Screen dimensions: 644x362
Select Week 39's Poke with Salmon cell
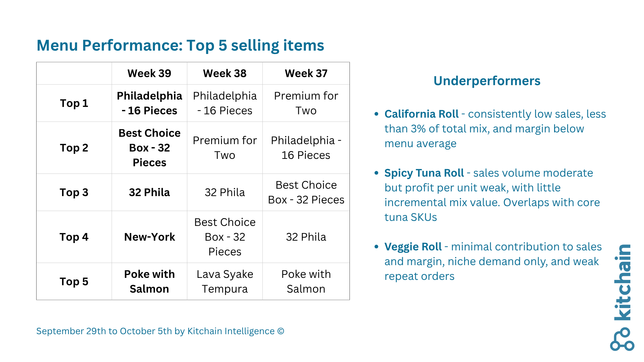(x=149, y=282)
